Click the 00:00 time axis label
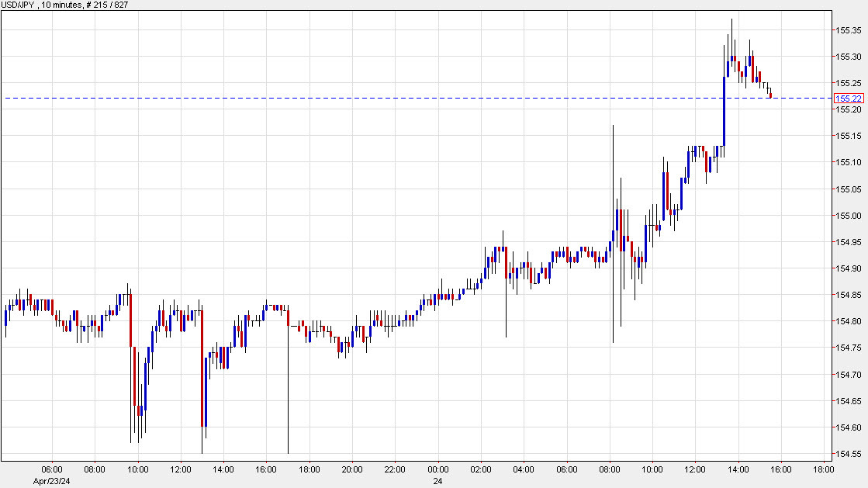 coord(437,469)
